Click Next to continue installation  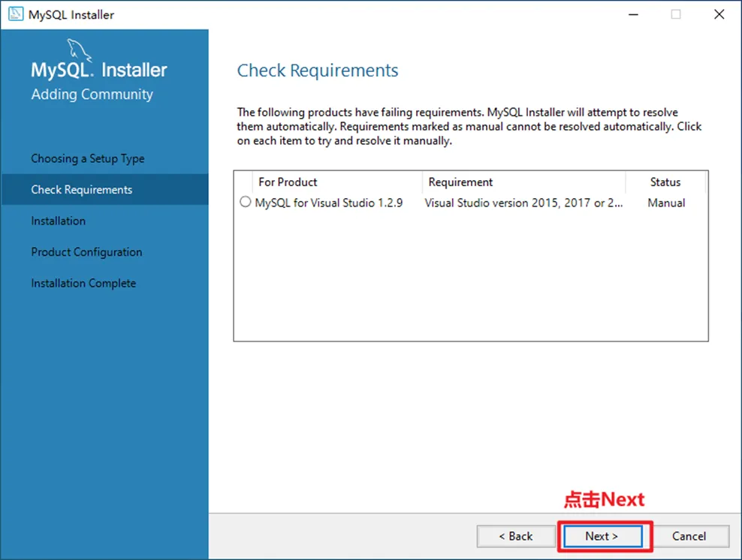(602, 536)
